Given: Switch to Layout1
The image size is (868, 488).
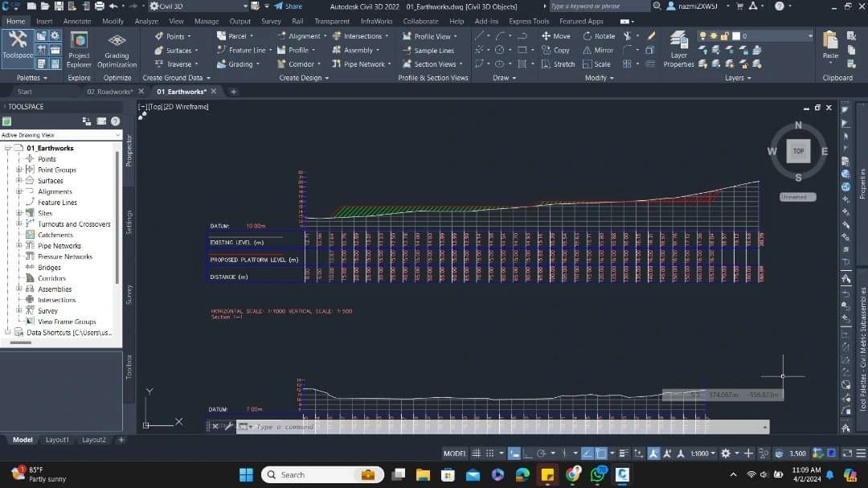Looking at the screenshot, I should [57, 440].
